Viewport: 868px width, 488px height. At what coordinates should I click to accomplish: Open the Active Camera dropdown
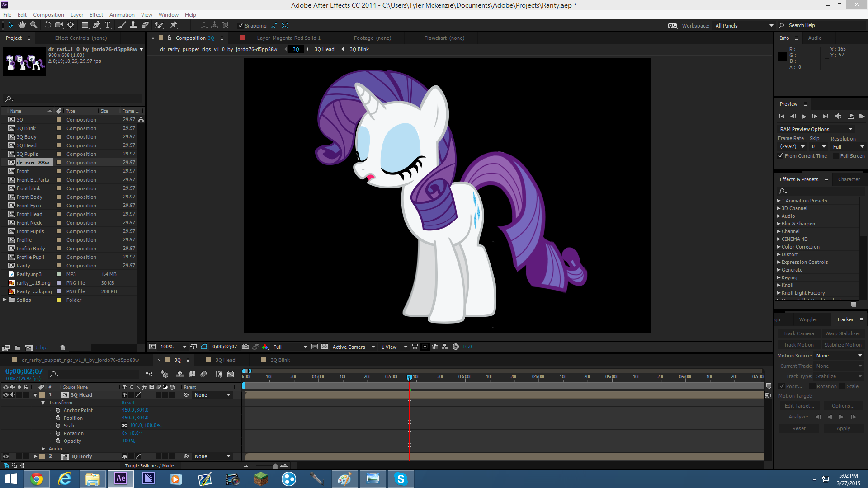tap(354, 347)
